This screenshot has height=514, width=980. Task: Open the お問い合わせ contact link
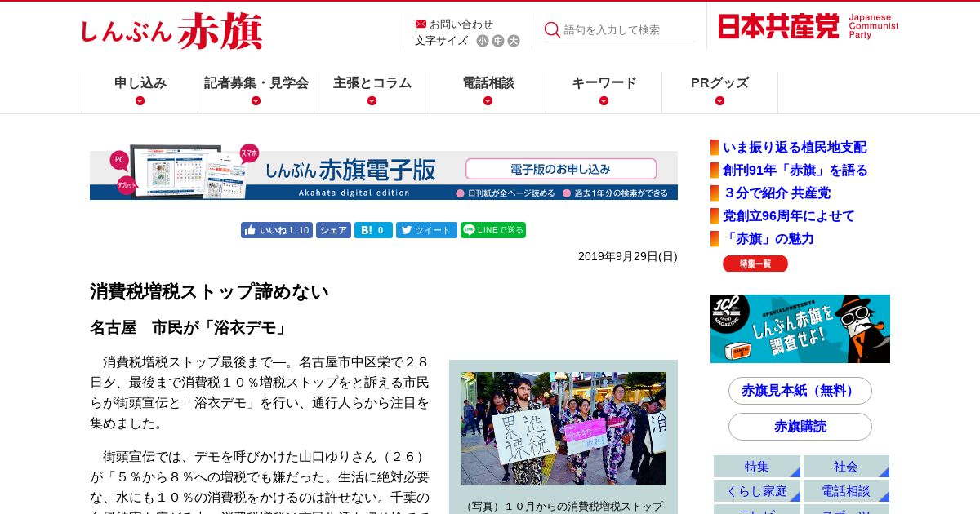point(461,24)
